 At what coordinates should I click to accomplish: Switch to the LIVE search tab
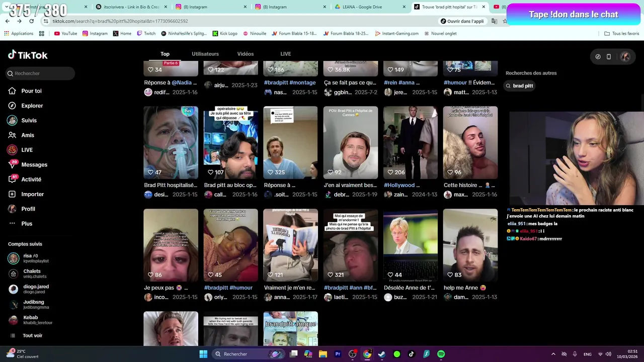click(x=286, y=54)
